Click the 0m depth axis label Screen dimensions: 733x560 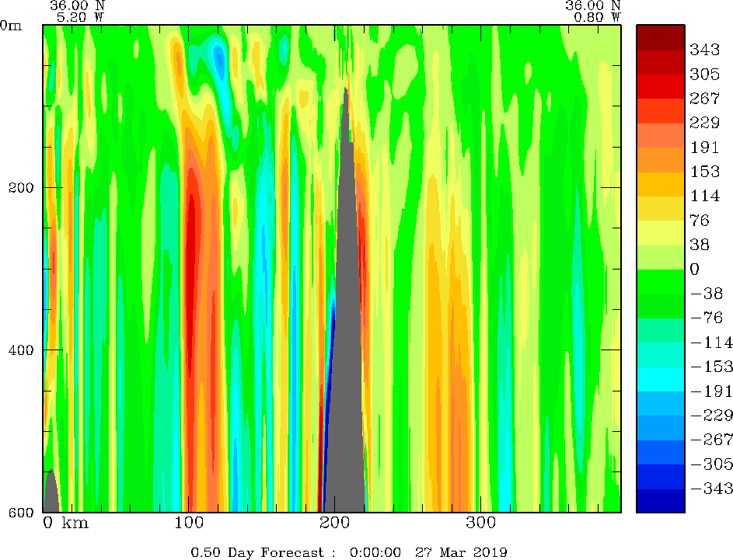[11, 26]
